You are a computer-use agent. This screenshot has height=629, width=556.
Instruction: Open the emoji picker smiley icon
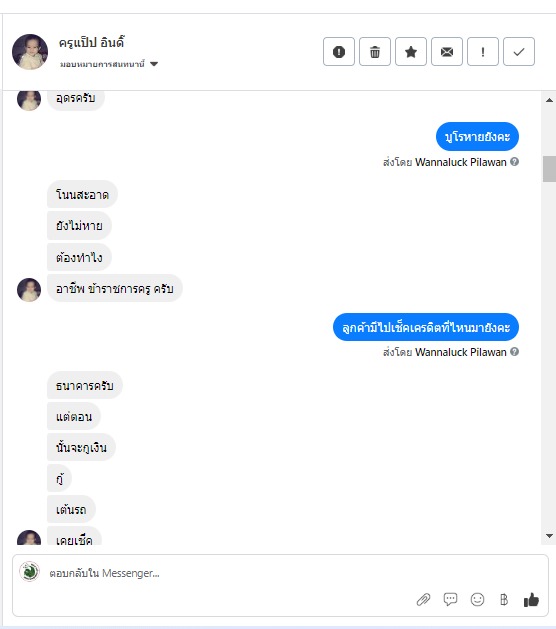point(477,599)
